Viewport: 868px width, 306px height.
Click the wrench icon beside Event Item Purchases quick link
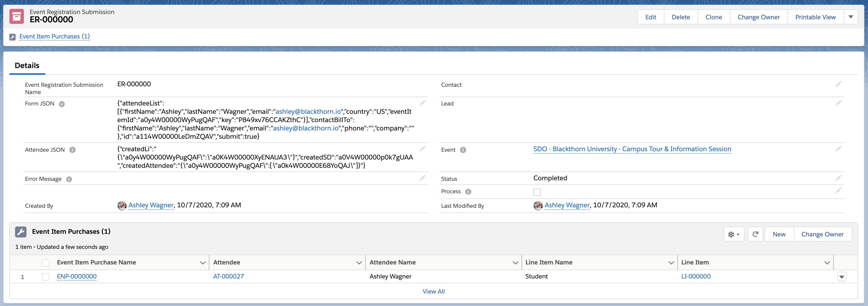12,37
